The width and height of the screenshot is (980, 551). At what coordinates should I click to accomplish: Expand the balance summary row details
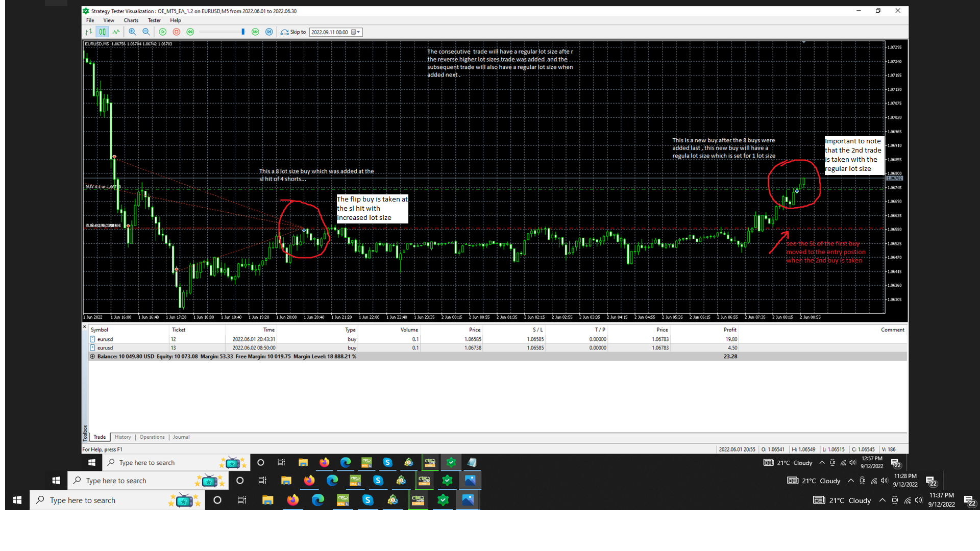(92, 356)
